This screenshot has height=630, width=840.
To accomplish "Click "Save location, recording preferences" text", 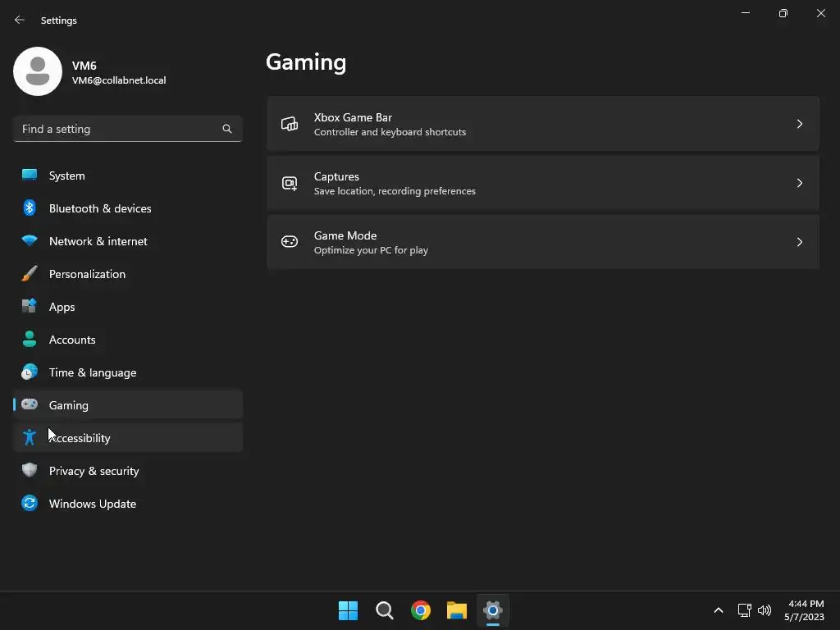I will coord(395,191).
